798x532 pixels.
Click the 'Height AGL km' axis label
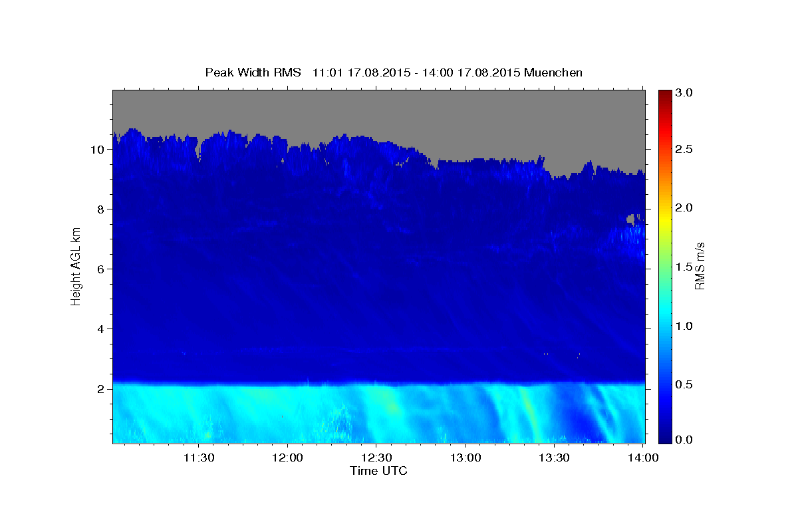(x=76, y=267)
